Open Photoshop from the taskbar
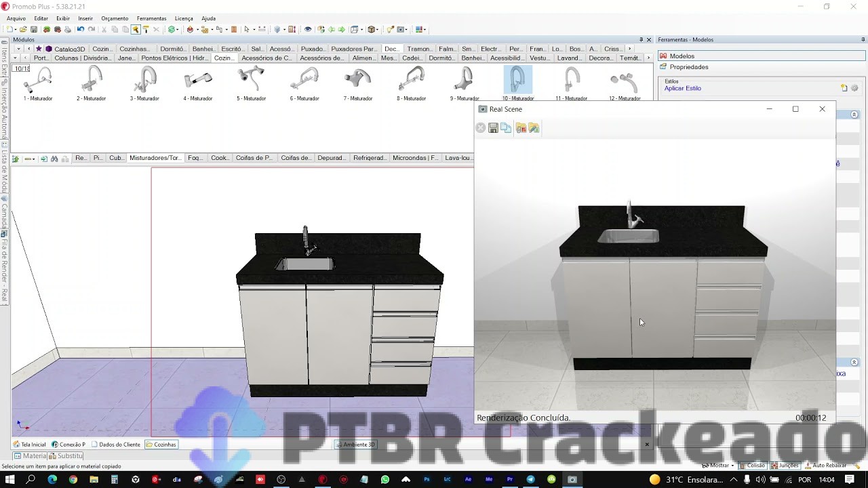 tap(427, 479)
